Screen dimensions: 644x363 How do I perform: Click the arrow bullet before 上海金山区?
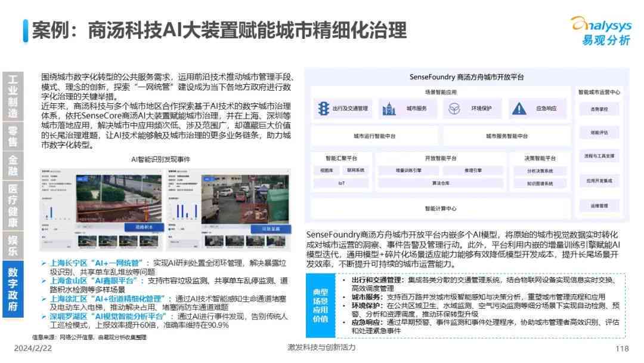pyautogui.click(x=44, y=281)
